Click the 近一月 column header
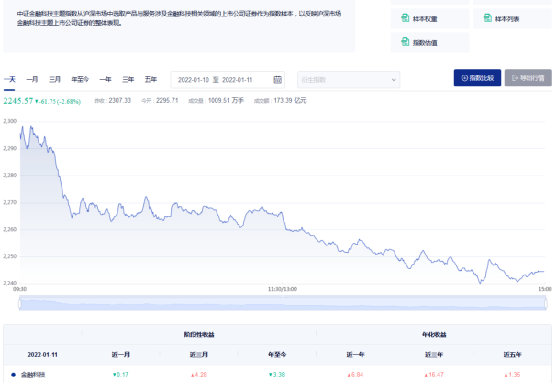Image resolution: width=554 pixels, height=383 pixels. (120, 354)
